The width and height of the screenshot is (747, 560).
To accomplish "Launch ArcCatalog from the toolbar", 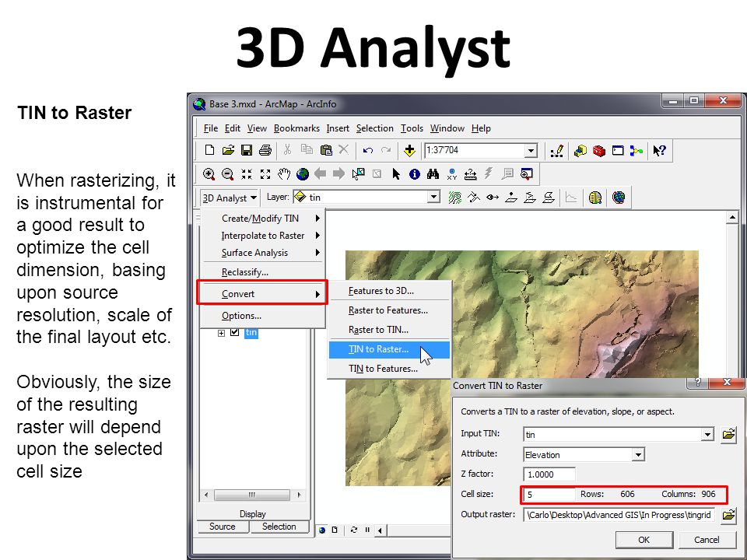I will click(x=580, y=151).
